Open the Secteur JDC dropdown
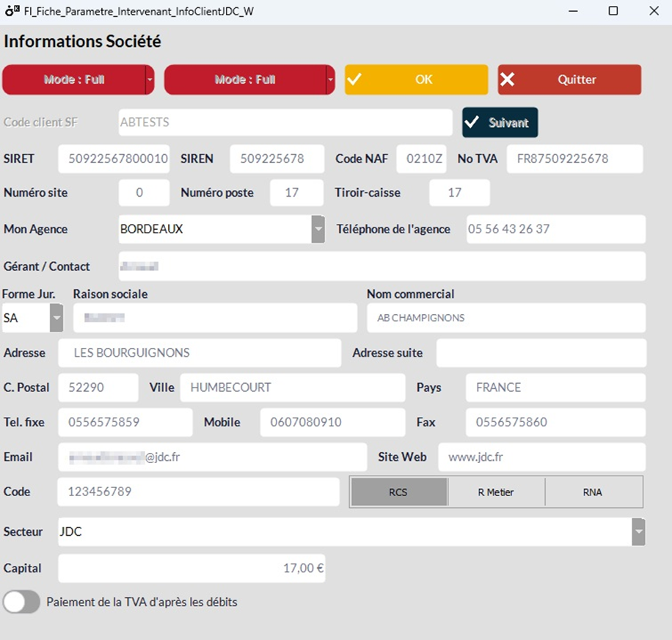The height and width of the screenshot is (640, 672). (x=638, y=531)
